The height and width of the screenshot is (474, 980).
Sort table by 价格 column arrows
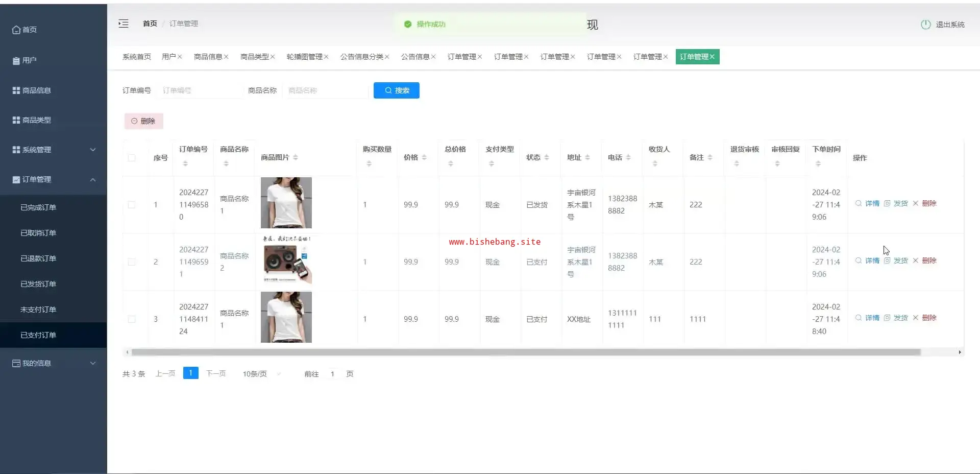(424, 157)
